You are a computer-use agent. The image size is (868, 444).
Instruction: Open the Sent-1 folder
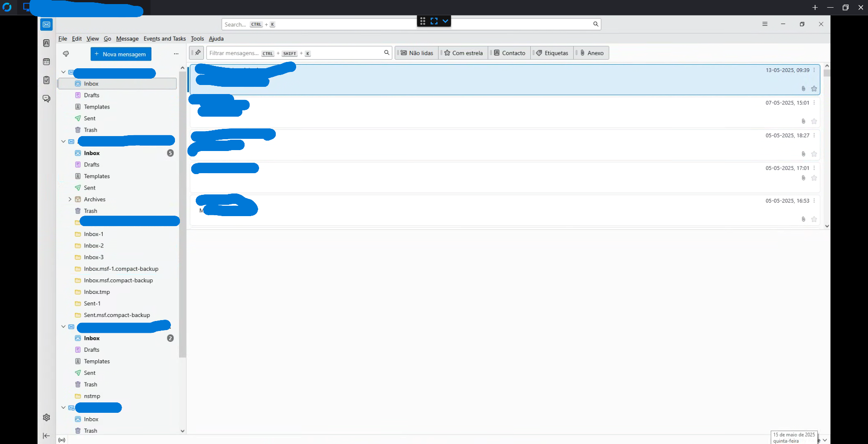[118, 304]
